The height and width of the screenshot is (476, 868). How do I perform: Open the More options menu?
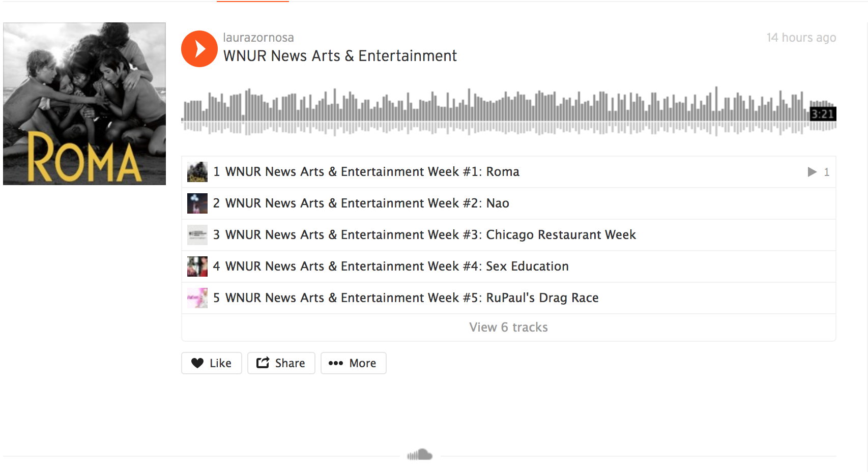(354, 363)
